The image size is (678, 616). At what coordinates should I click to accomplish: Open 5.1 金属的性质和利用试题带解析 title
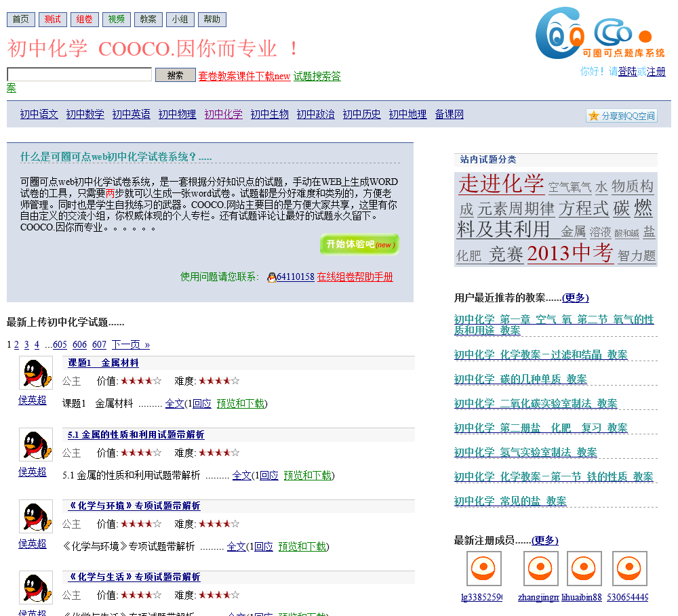[136, 434]
